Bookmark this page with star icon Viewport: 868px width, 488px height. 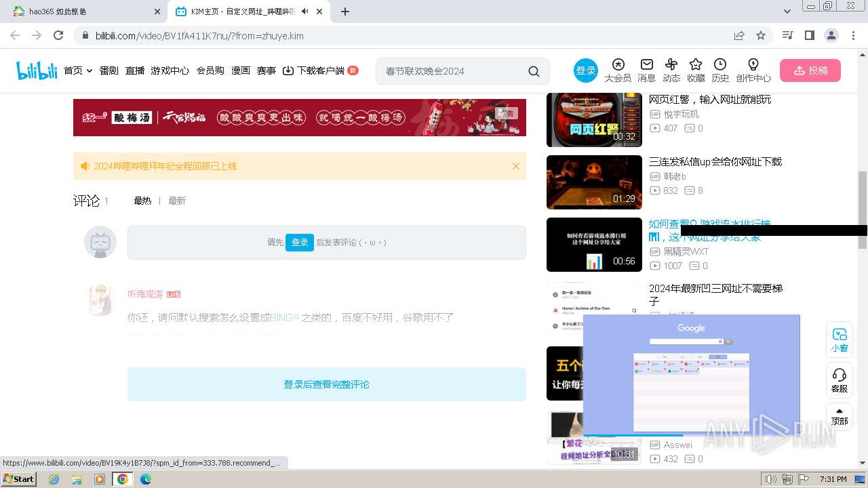tap(761, 35)
